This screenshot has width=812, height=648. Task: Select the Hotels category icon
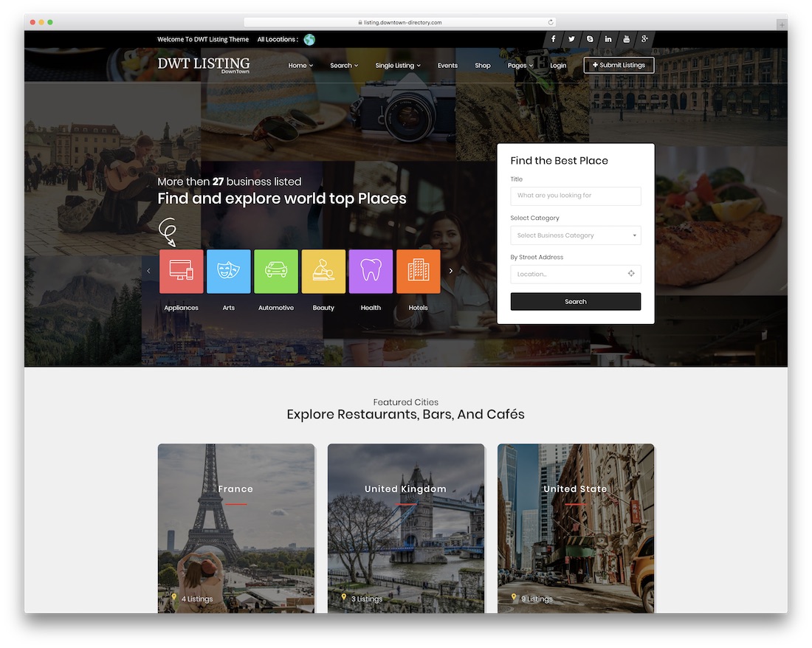[418, 271]
